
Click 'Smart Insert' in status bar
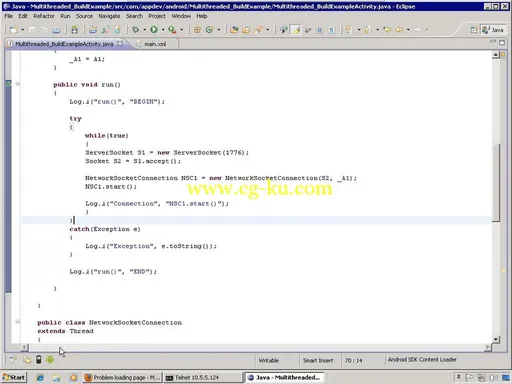pyautogui.click(x=318, y=360)
